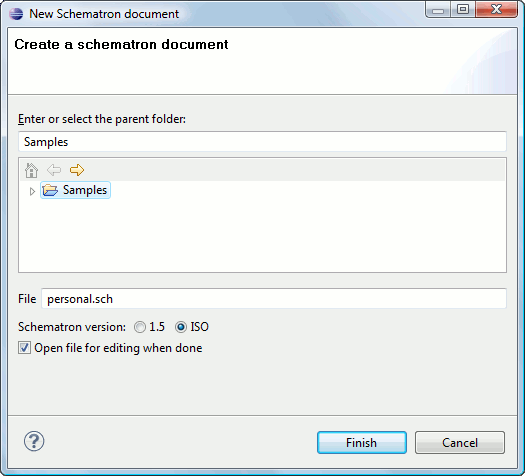525x476 pixels.
Task: Click Finish to create the document
Action: point(362,443)
